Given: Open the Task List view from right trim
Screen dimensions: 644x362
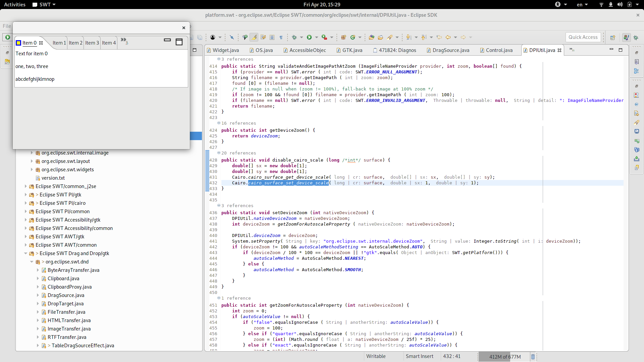Looking at the screenshot, I should tap(637, 62).
